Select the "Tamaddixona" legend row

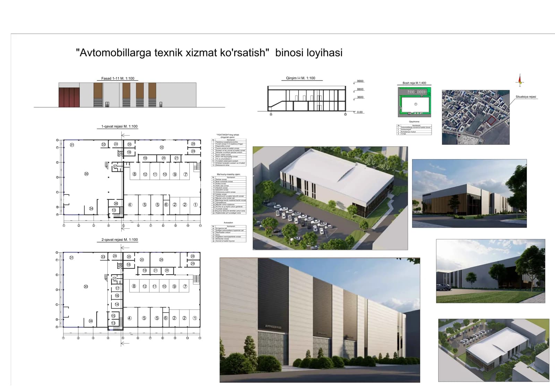[x=229, y=203]
